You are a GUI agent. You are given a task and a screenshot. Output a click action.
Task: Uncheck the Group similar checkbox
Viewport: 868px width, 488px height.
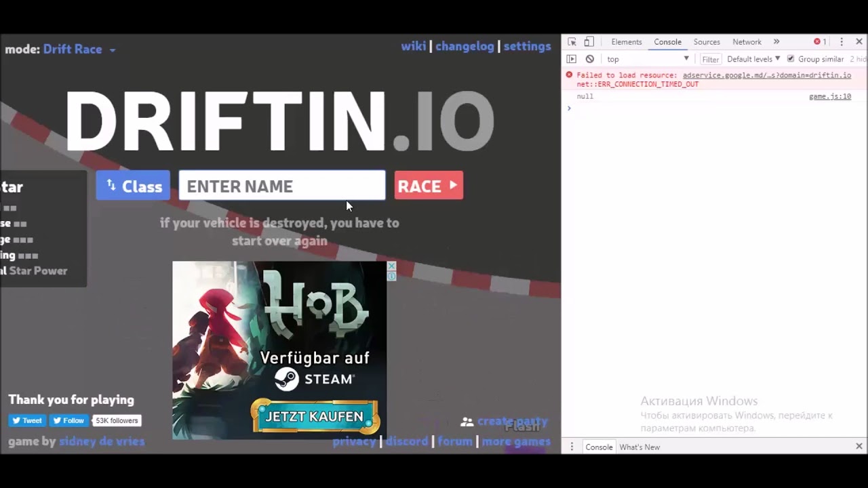tap(791, 59)
